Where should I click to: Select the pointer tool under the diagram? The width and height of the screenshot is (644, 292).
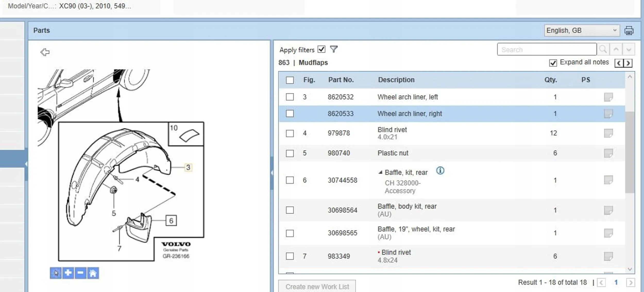point(56,273)
